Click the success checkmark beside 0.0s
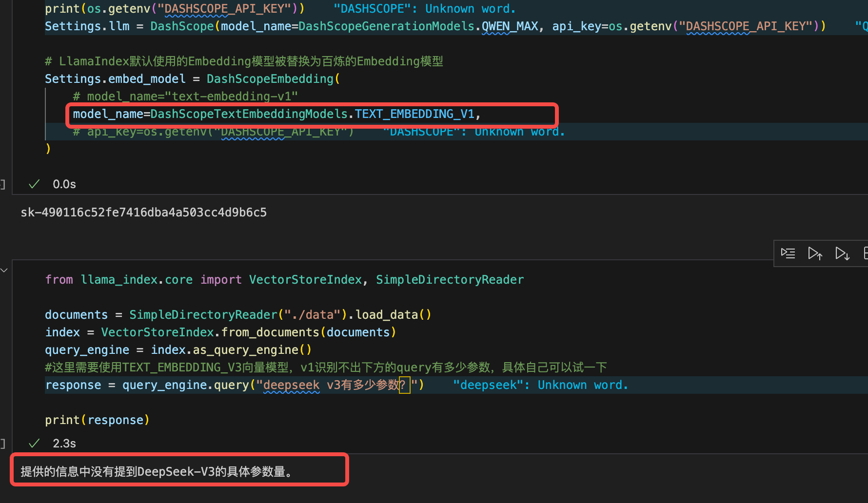Image resolution: width=868 pixels, height=503 pixels. click(34, 184)
